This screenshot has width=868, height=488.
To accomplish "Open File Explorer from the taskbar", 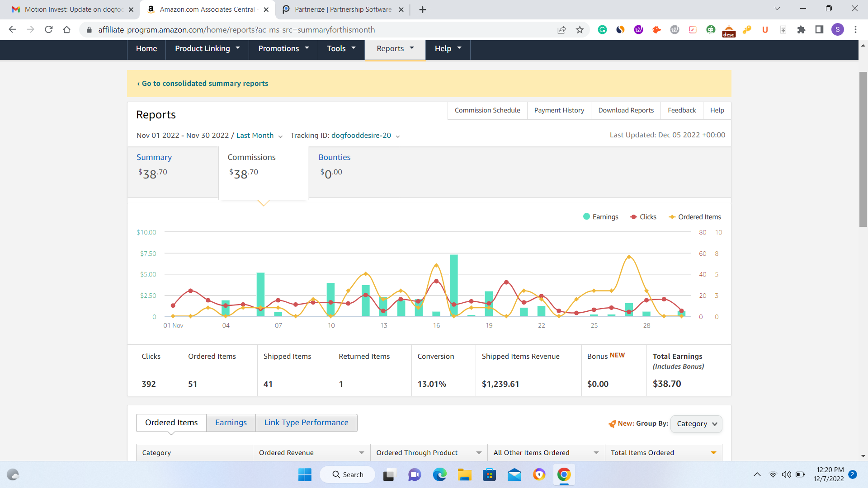I will 464,474.
